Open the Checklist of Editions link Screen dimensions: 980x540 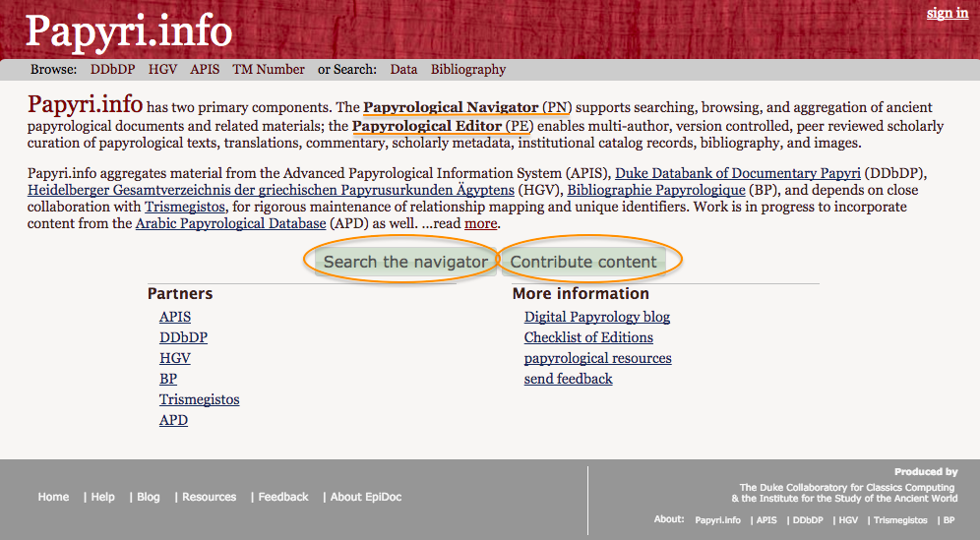(x=588, y=337)
